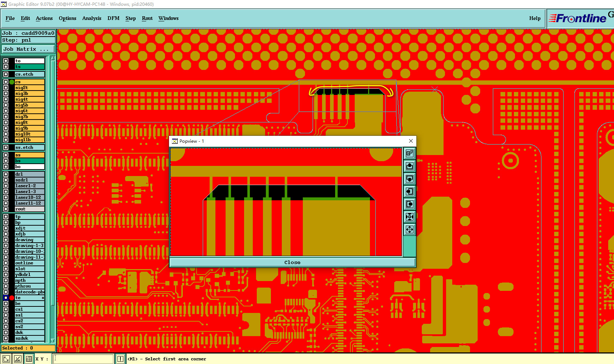614x364 pixels.
Task: Toggle the checkbox for the rout layer
Action: pos(6,209)
